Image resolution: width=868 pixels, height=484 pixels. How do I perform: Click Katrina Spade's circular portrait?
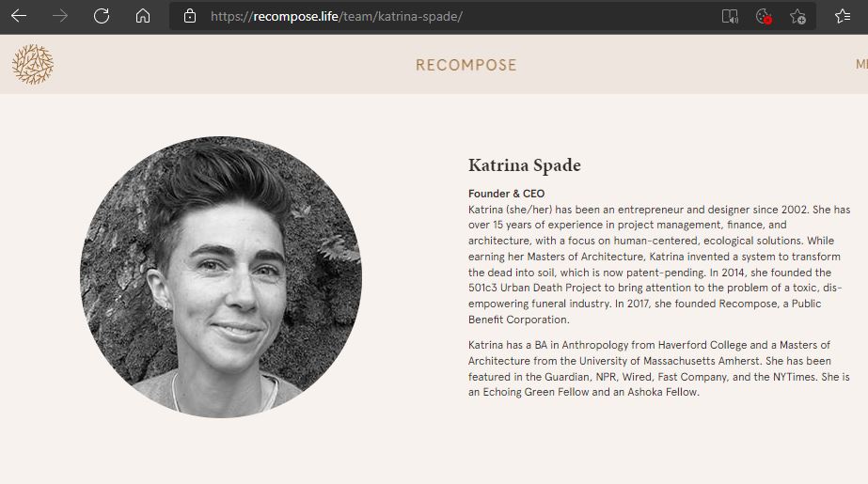221,276
